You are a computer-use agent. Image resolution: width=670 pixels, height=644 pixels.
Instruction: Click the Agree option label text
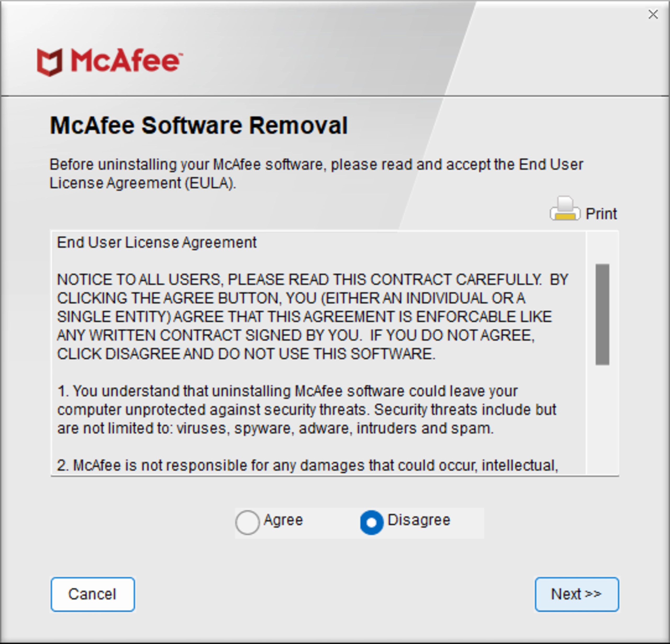click(x=283, y=520)
